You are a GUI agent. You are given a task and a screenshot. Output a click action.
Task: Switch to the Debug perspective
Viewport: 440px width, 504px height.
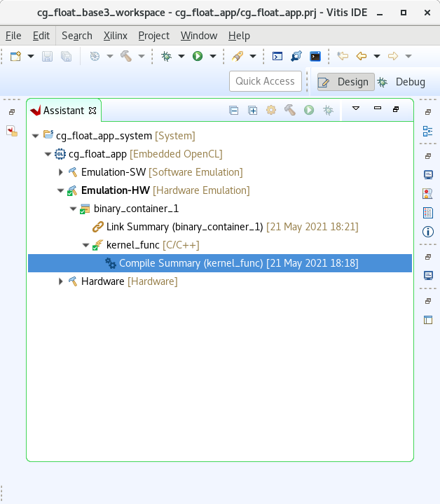click(x=401, y=82)
